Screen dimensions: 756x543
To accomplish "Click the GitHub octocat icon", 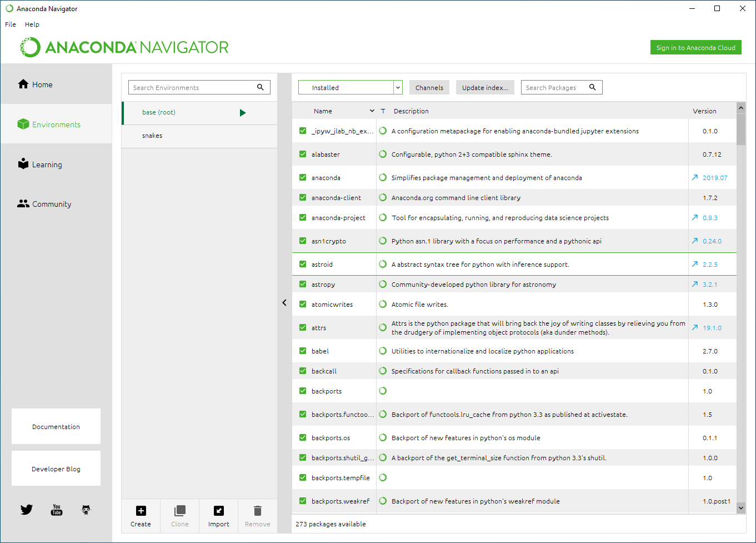I will (86, 510).
